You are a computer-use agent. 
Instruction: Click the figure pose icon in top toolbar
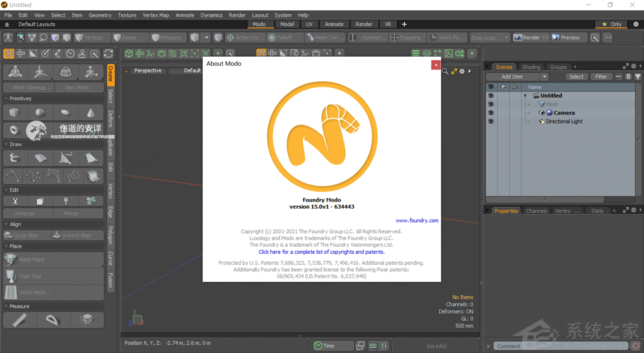8,37
